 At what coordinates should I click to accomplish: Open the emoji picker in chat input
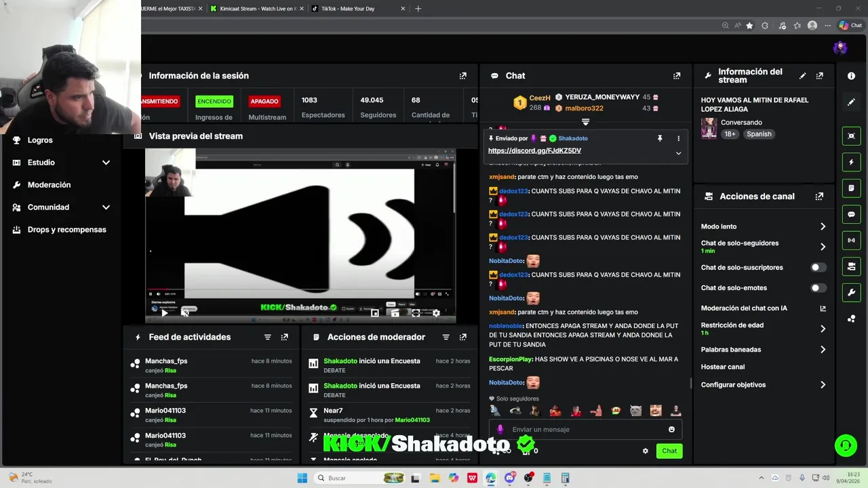(671, 429)
